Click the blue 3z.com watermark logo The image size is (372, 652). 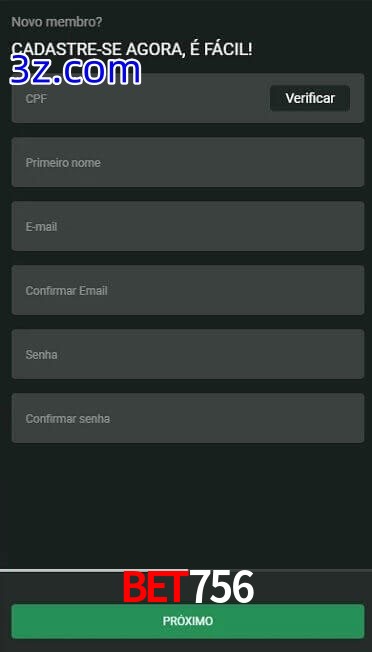[x=75, y=71]
